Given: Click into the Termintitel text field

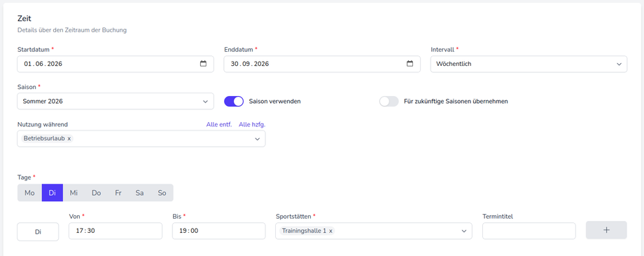Looking at the screenshot, I should [529, 231].
